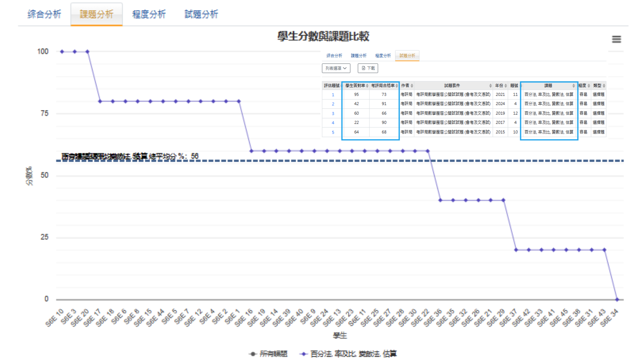Sort the 類型 column via its sort arrows
The image size is (644, 361).
pos(604,86)
